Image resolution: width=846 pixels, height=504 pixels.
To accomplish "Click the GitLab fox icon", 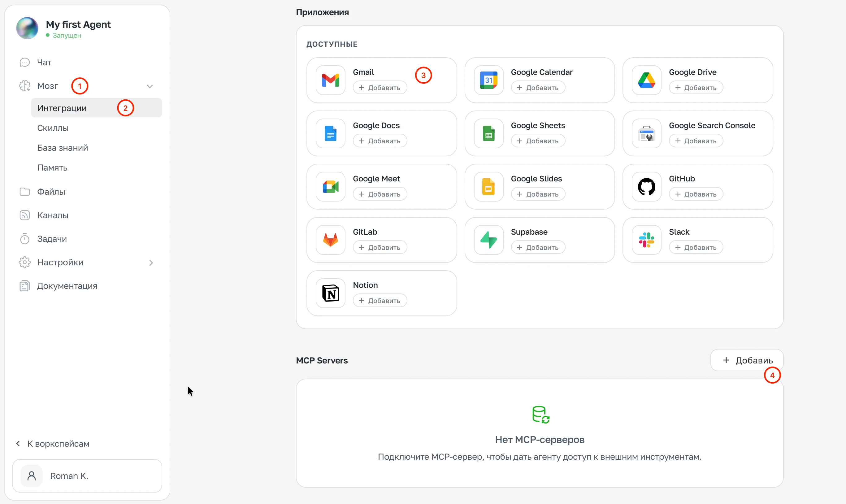I will 330,240.
